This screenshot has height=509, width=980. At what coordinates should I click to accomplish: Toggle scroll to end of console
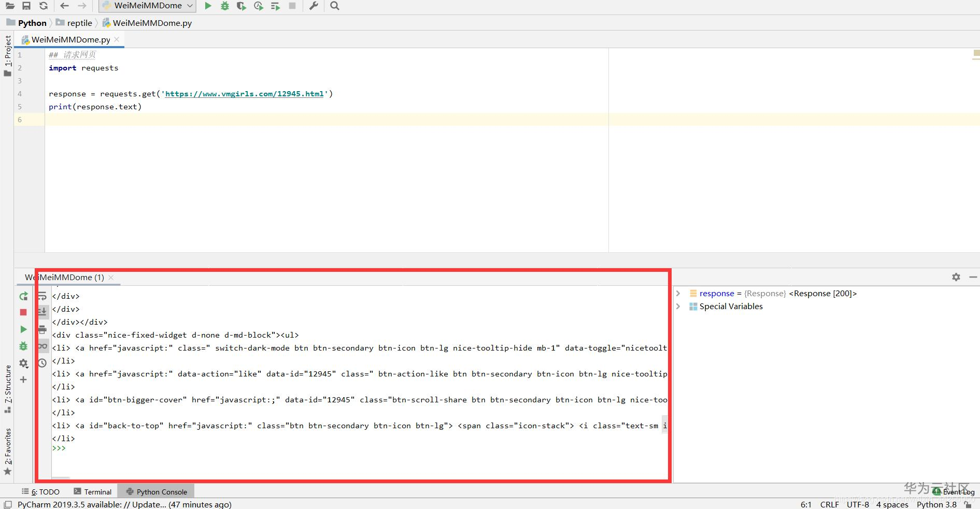42,312
